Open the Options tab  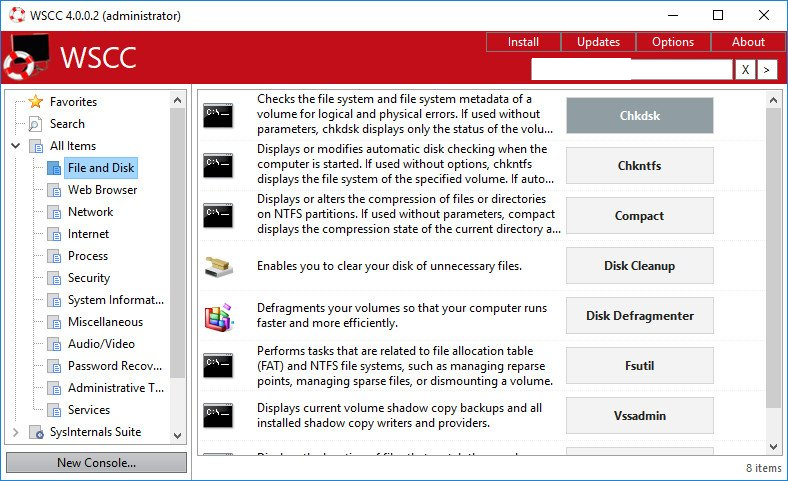(x=673, y=42)
